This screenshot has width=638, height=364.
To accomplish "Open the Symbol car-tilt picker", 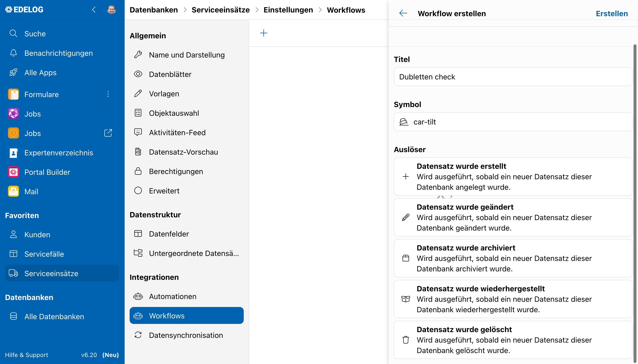I will (x=513, y=122).
